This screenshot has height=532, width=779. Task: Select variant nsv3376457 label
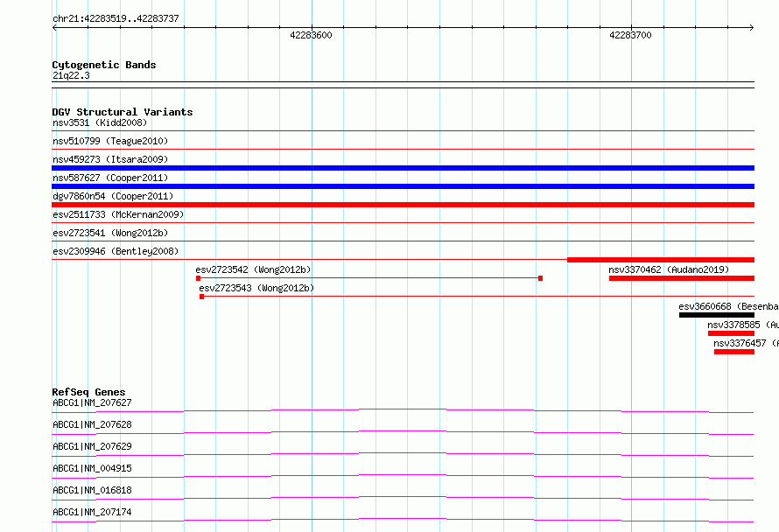pyautogui.click(x=746, y=343)
